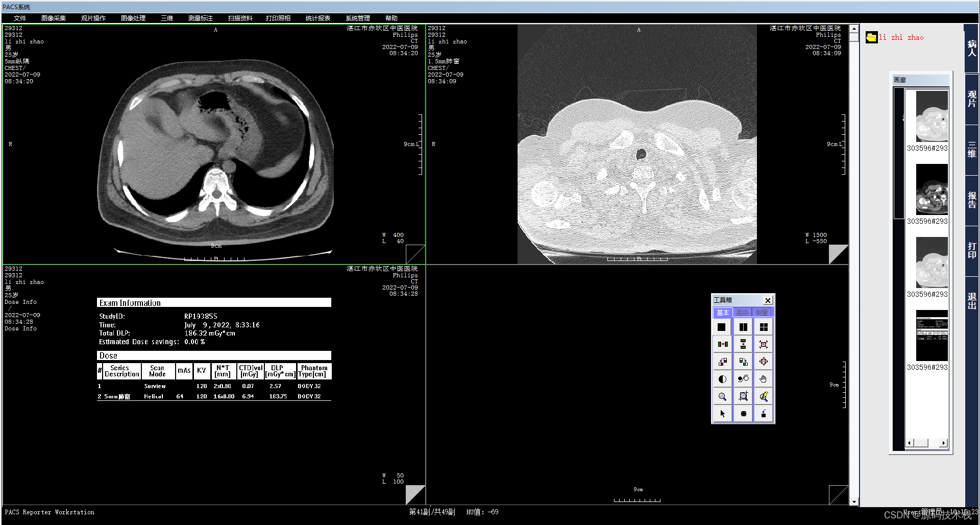
Task: Open the 扫描资料 menu
Action: 240,18
